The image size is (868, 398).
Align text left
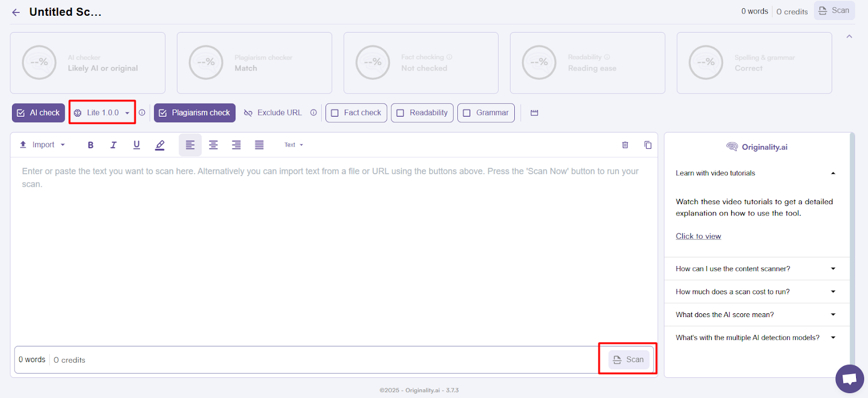(190, 145)
